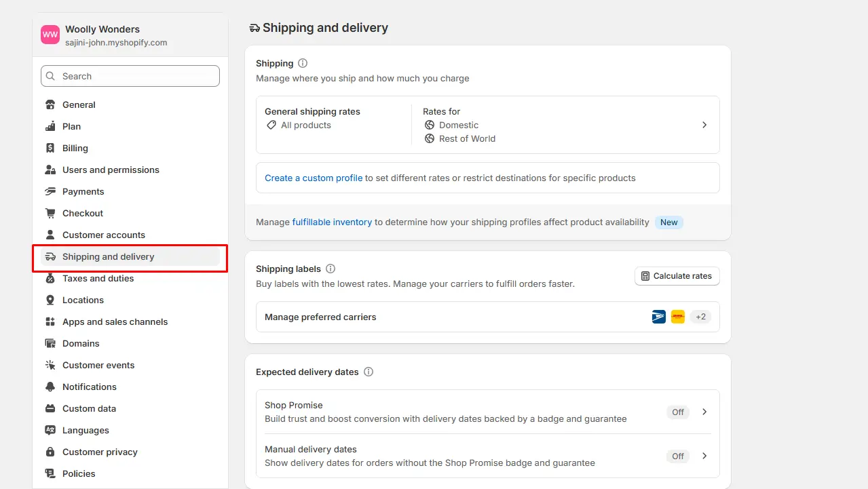Click the General shipping rates label

click(312, 111)
